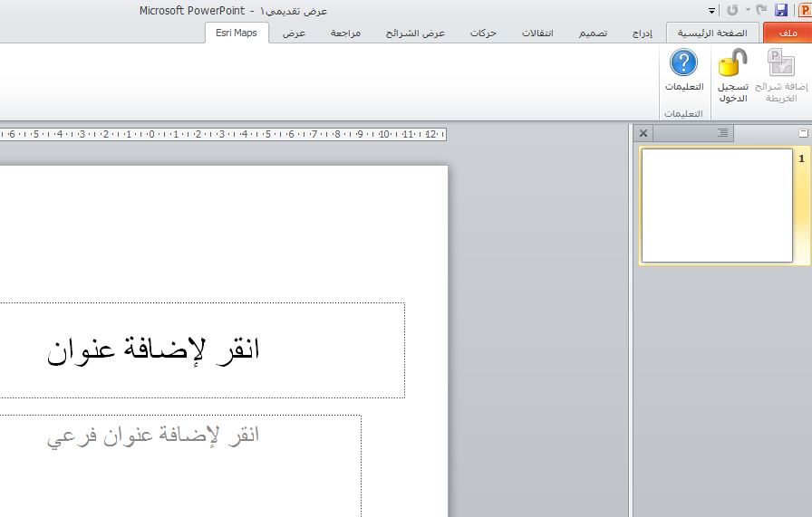Click the Add Map Slides (إضافة شرائح الخريطة) icon

(781, 62)
